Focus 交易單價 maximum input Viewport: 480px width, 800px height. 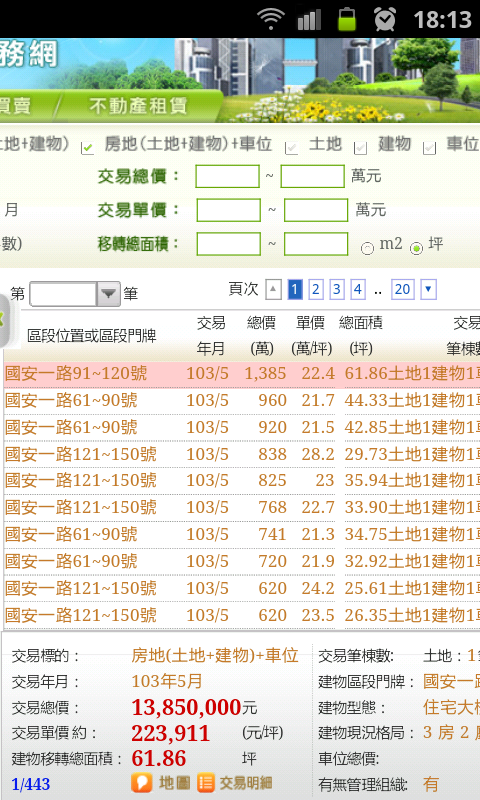(x=316, y=210)
